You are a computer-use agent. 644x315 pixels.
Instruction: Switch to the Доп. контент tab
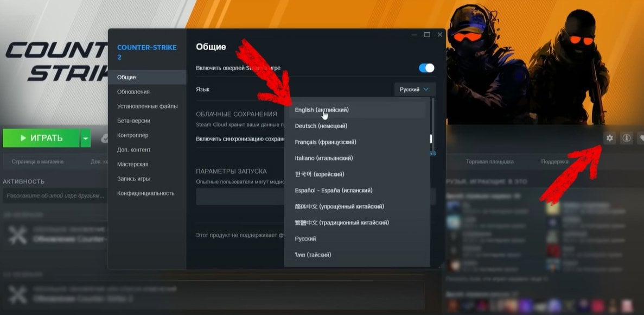(x=147, y=150)
